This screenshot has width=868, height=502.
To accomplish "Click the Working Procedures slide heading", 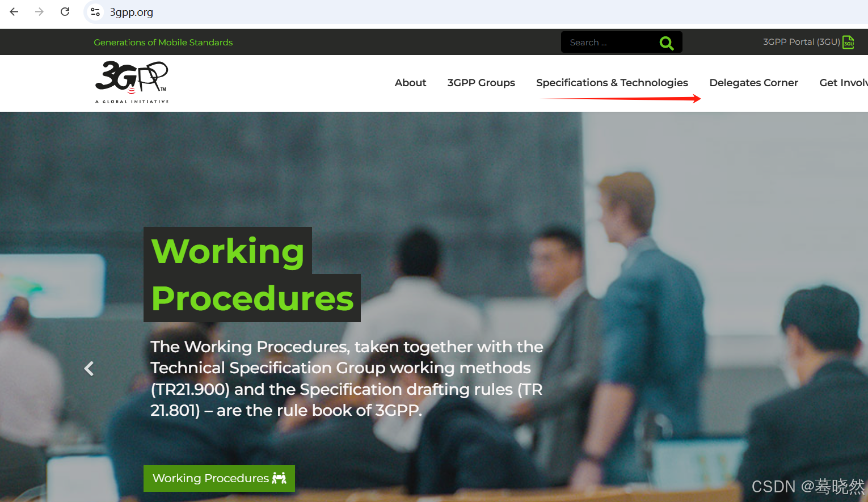I will pos(252,275).
